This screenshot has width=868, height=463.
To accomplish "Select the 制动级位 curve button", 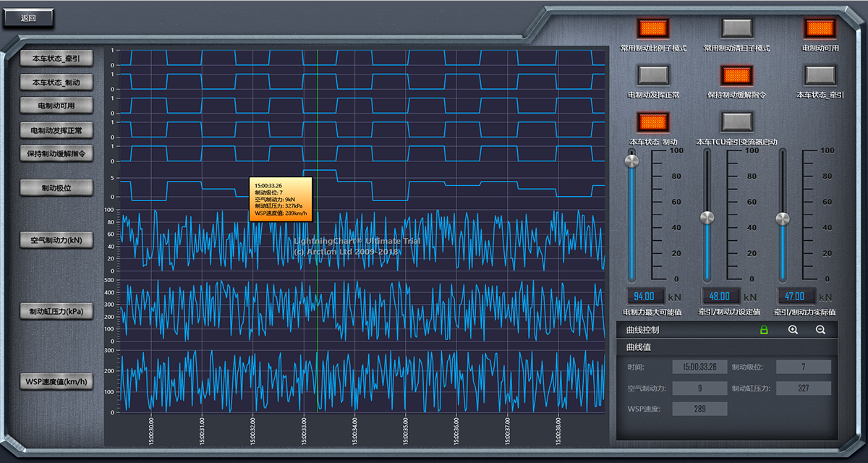I will [x=57, y=188].
